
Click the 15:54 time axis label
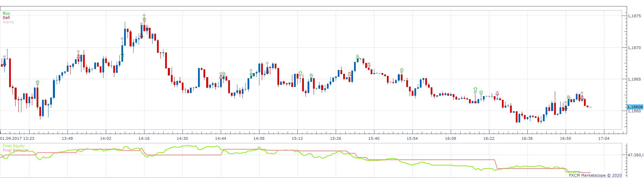(412, 138)
